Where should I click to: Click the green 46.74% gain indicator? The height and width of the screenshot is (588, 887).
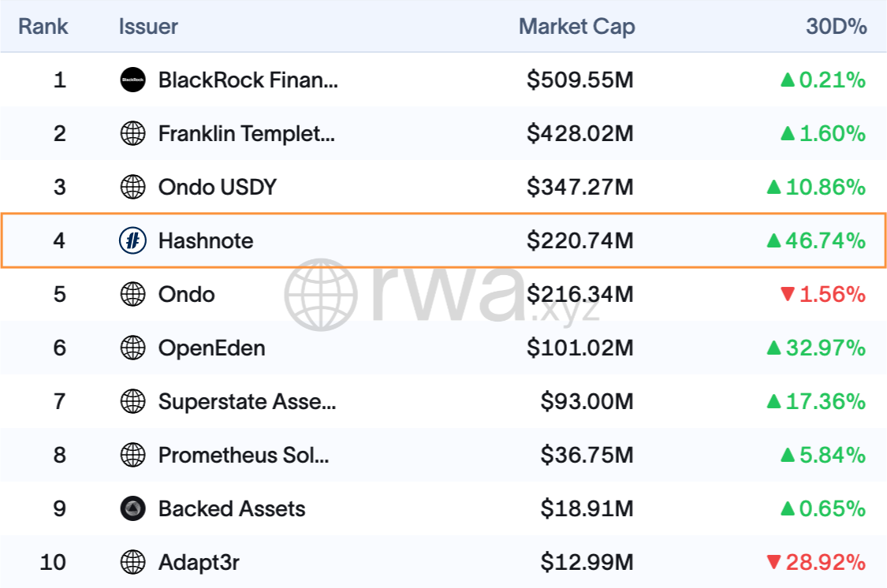coord(814,240)
